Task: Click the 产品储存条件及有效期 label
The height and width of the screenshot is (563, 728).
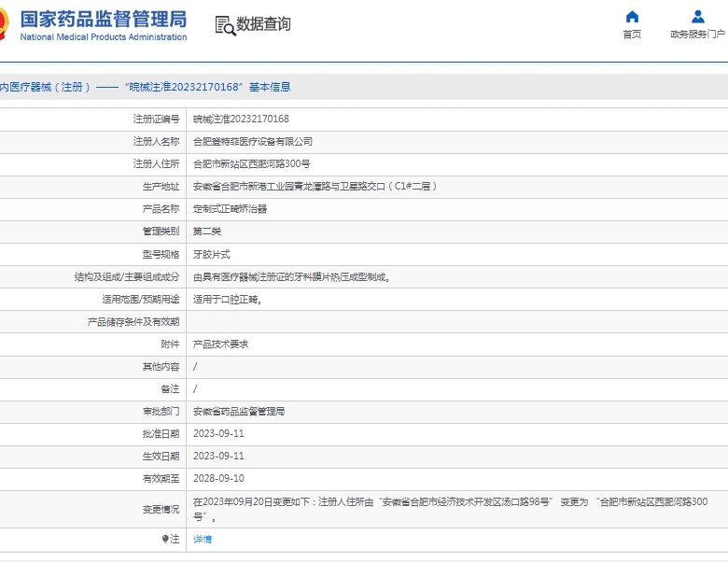Action: point(133,322)
